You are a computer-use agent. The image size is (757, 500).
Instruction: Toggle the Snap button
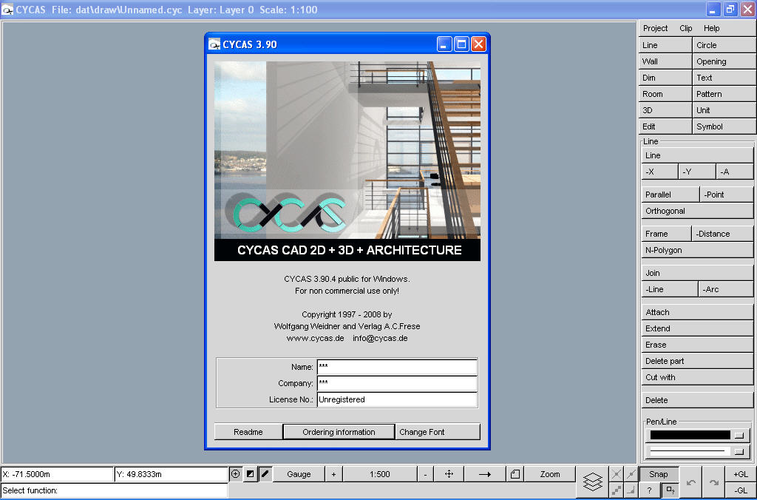click(659, 474)
